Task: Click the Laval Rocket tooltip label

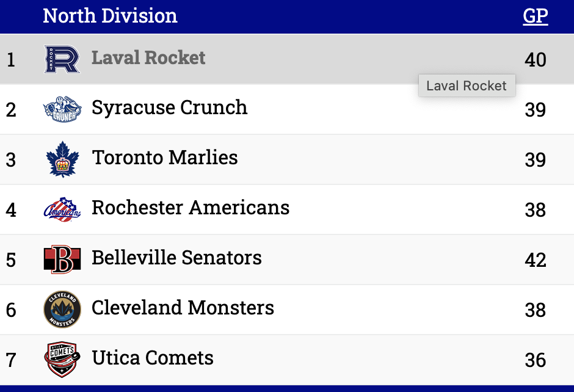Action: coord(467,86)
